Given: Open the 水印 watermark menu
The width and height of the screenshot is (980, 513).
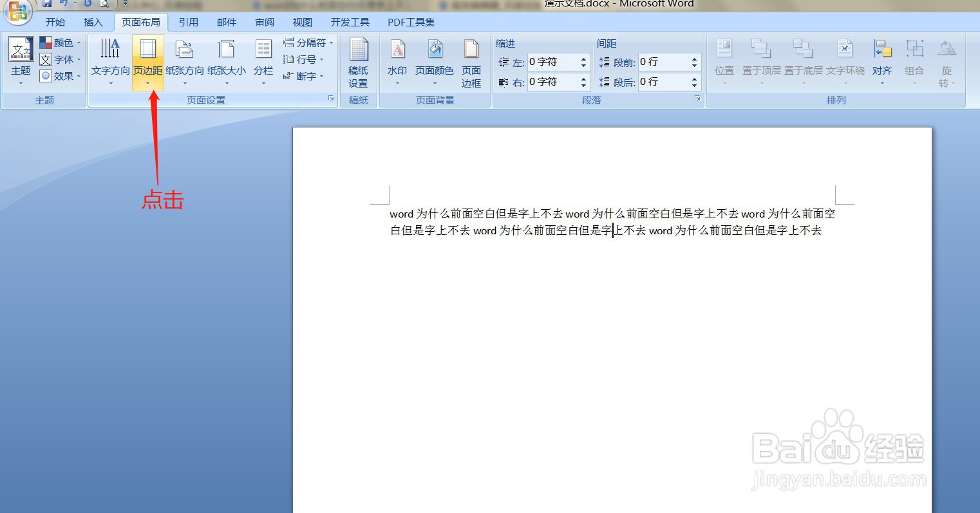Looking at the screenshot, I should 397,62.
